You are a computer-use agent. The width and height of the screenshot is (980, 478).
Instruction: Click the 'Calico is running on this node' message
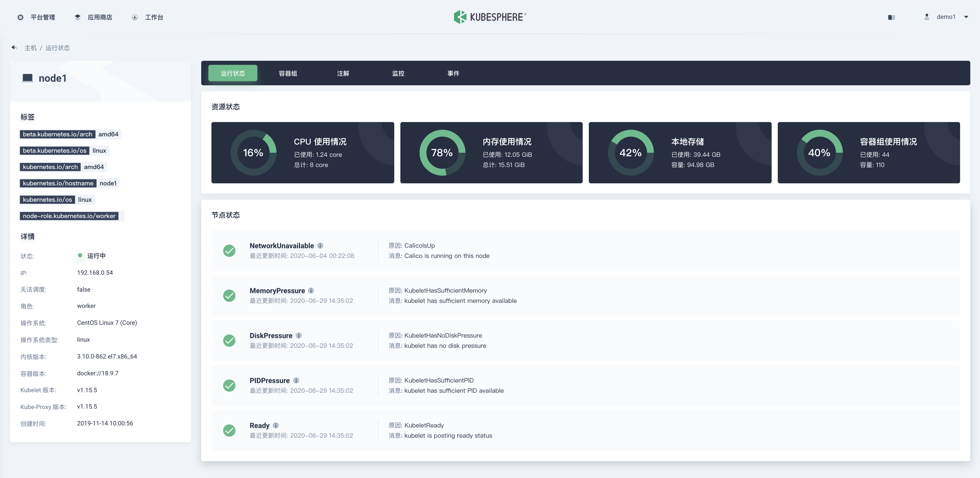[447, 256]
